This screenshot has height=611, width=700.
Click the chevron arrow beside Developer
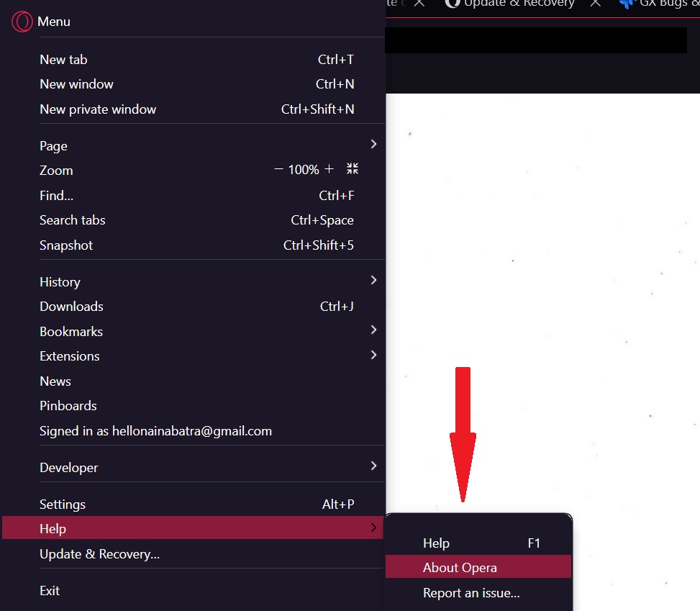click(x=373, y=466)
